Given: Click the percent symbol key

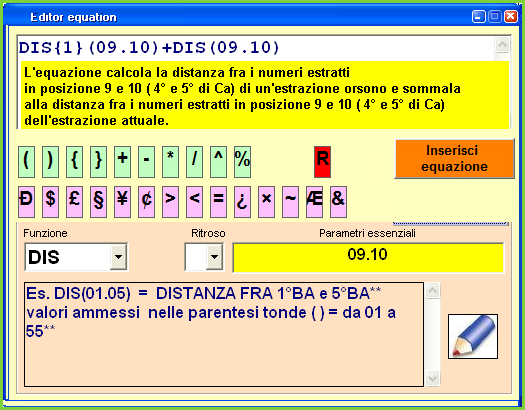Looking at the screenshot, I should click(242, 162).
